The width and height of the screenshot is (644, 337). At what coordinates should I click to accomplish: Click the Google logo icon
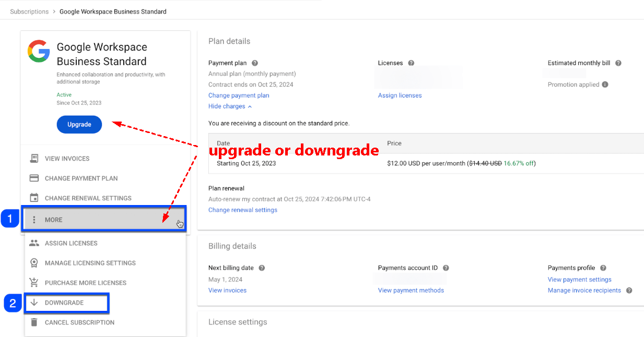pyautogui.click(x=39, y=51)
